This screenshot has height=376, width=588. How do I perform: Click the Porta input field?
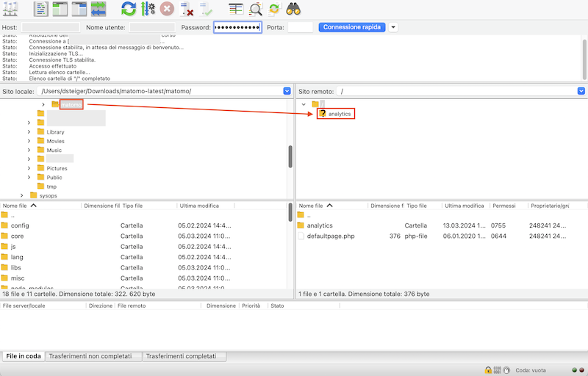click(301, 27)
